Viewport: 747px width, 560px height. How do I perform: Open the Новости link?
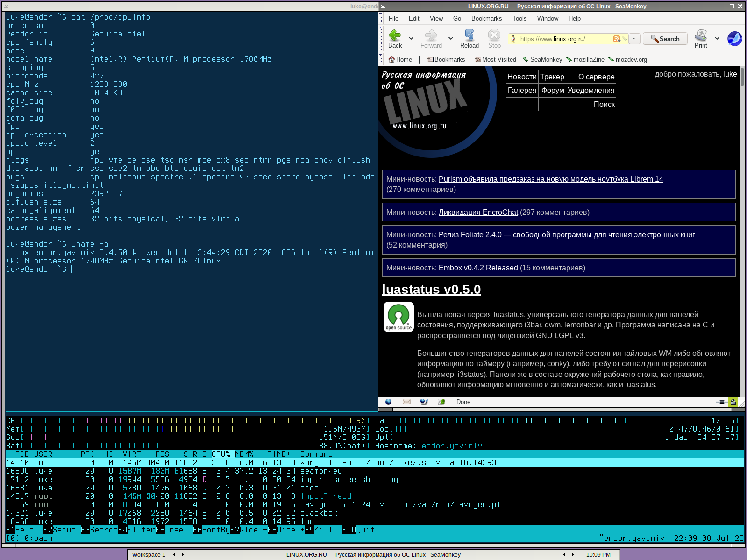coord(522,77)
